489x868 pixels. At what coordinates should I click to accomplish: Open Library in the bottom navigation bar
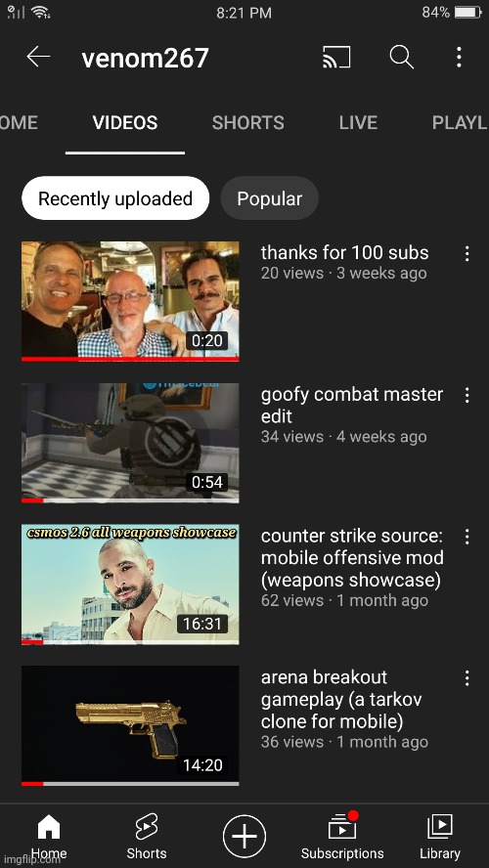coord(440,837)
